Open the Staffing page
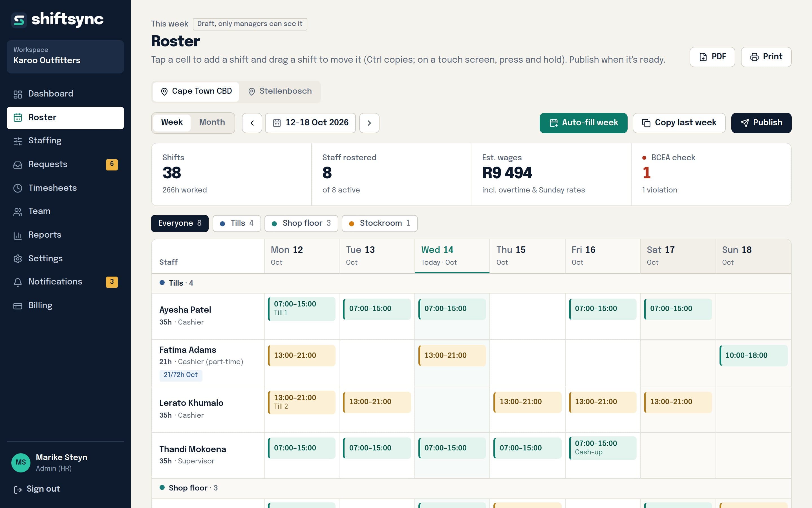Viewport: 812px width, 508px height. tap(65, 141)
